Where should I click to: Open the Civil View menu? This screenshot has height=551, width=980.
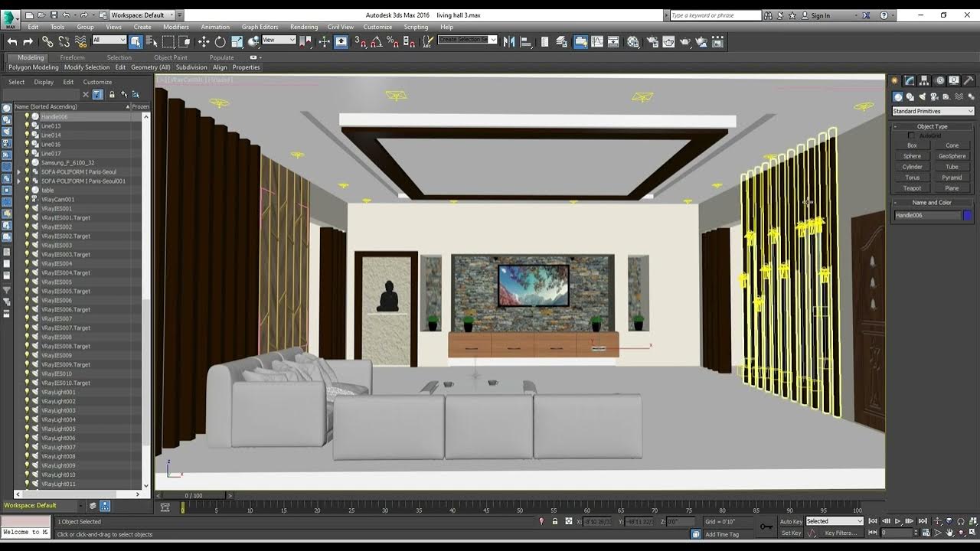(x=341, y=27)
